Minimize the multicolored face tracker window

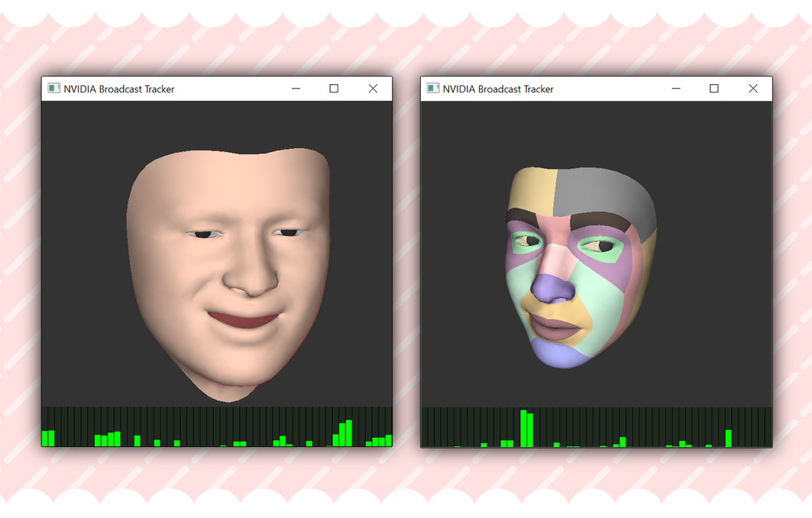[675, 89]
